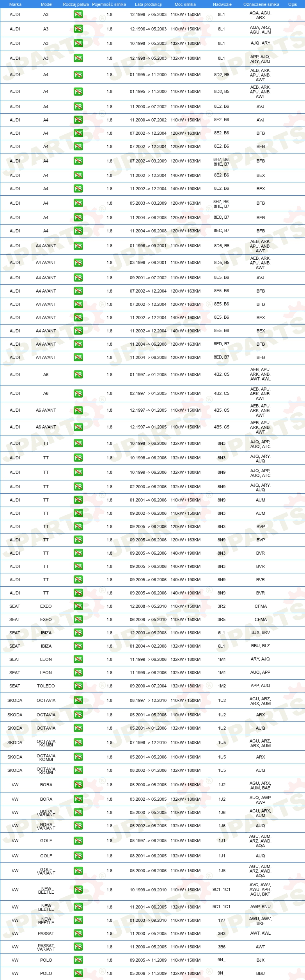
Task: Select the fuel icon for SEAT IBIZA BJX, BKV
Action: 78,633
